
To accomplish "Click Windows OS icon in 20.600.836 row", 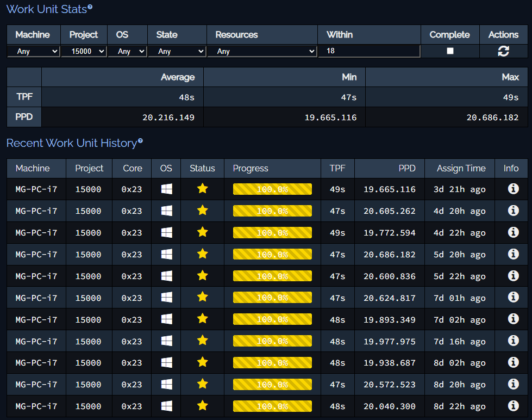I will pyautogui.click(x=167, y=276).
